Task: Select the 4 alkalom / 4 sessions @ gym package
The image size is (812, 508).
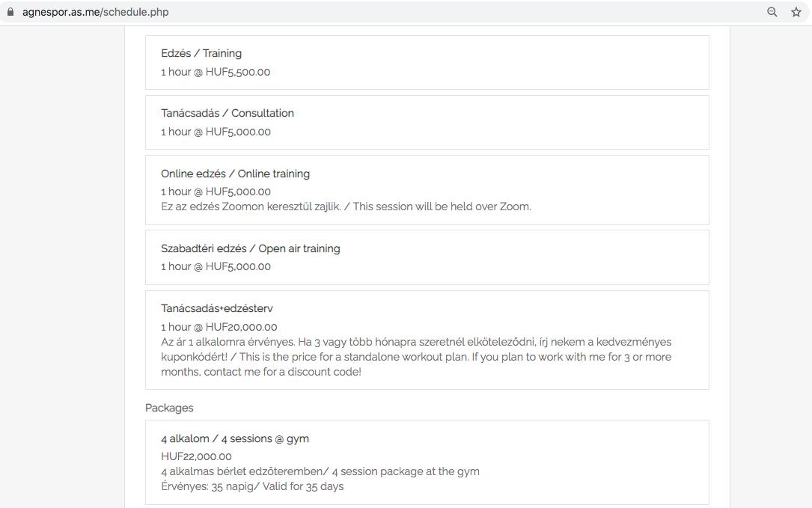Action: [x=235, y=438]
